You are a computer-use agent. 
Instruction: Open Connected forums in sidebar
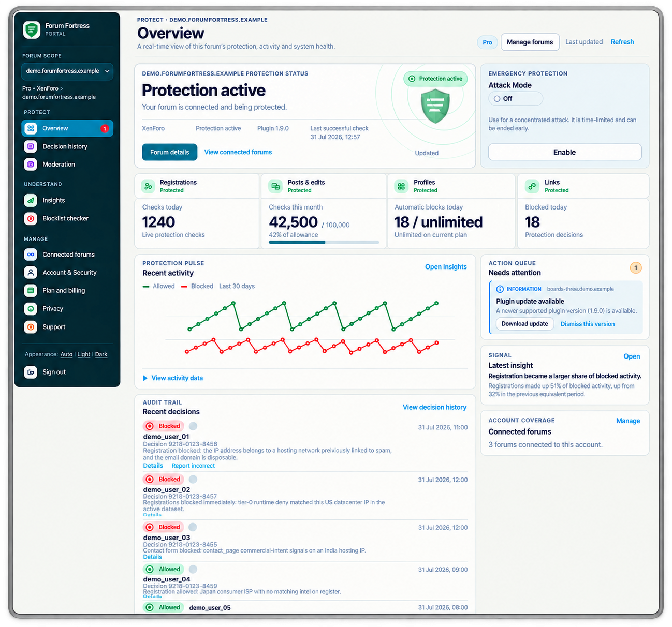pos(67,255)
